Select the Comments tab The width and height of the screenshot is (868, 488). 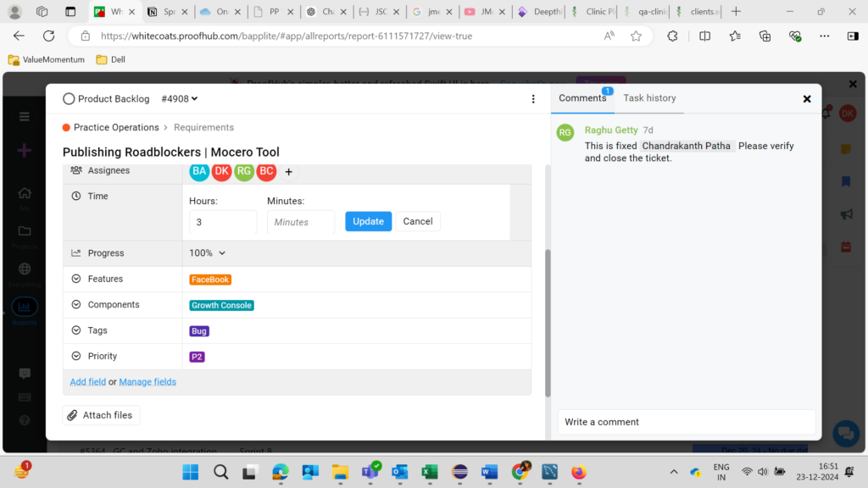point(582,98)
